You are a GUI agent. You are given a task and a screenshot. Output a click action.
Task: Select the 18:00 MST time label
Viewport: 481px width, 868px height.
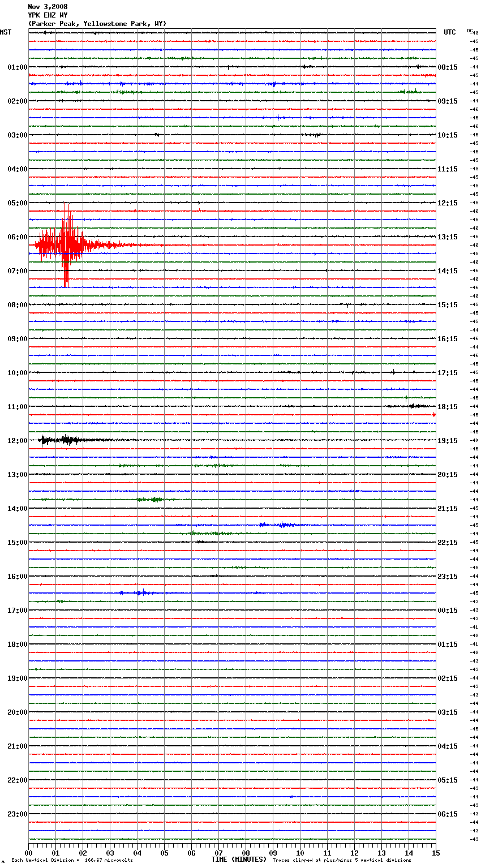coord(17,644)
